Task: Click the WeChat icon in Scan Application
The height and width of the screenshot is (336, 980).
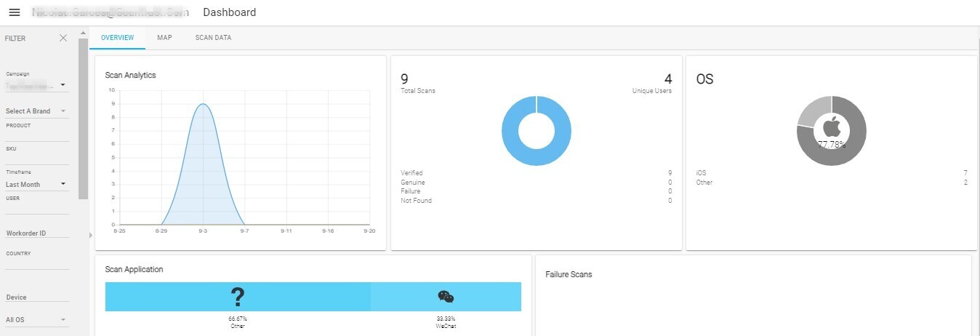Action: pos(446,297)
